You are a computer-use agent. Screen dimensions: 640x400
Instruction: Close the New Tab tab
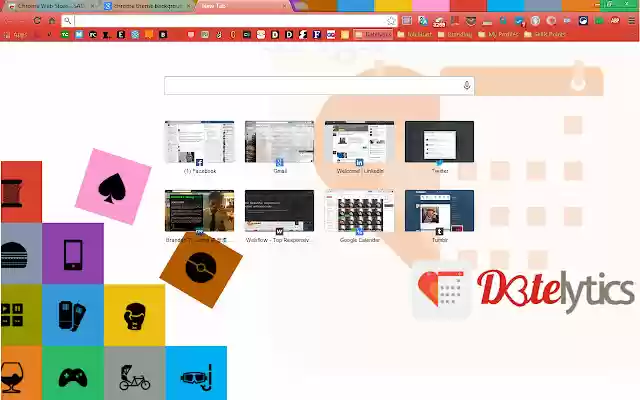click(284, 6)
